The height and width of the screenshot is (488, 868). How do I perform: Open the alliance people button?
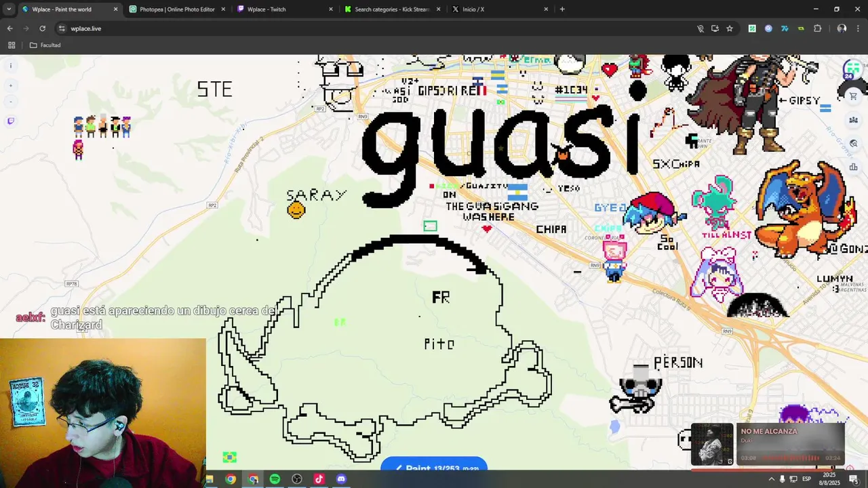[x=853, y=120]
